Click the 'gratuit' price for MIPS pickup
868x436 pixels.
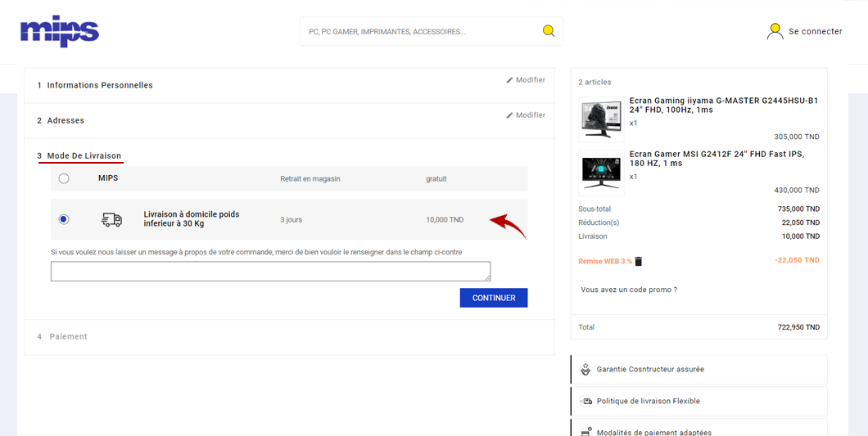tap(436, 178)
